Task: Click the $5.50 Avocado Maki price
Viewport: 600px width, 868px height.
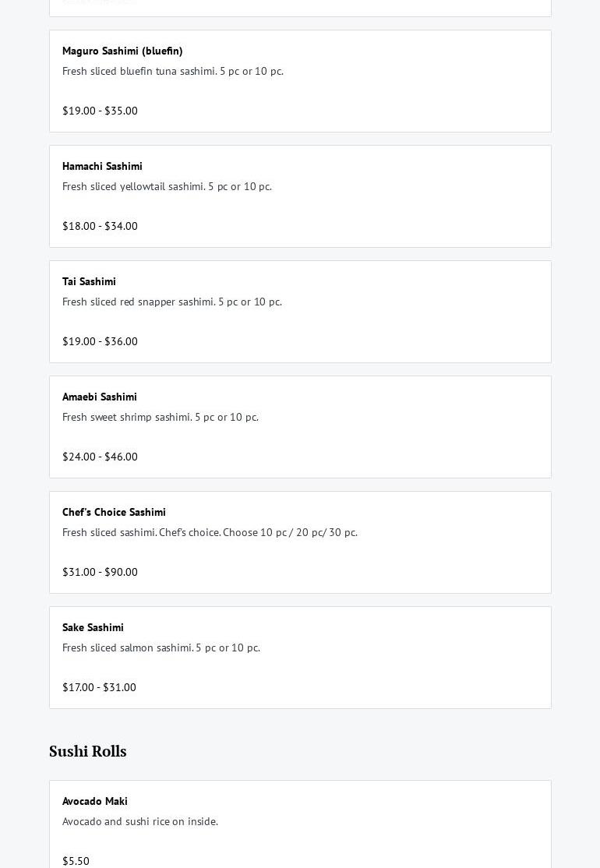Action: [x=76, y=861]
